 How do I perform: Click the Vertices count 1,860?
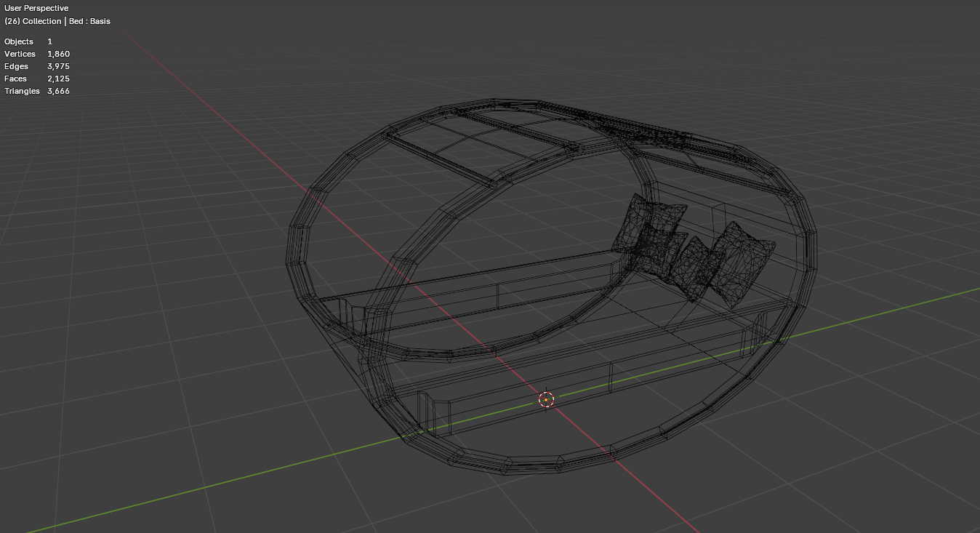coord(58,54)
